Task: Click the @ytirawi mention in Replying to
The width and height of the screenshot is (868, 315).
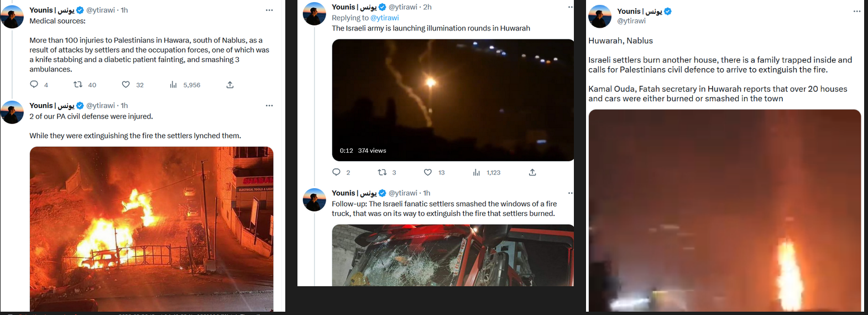Action: (384, 18)
